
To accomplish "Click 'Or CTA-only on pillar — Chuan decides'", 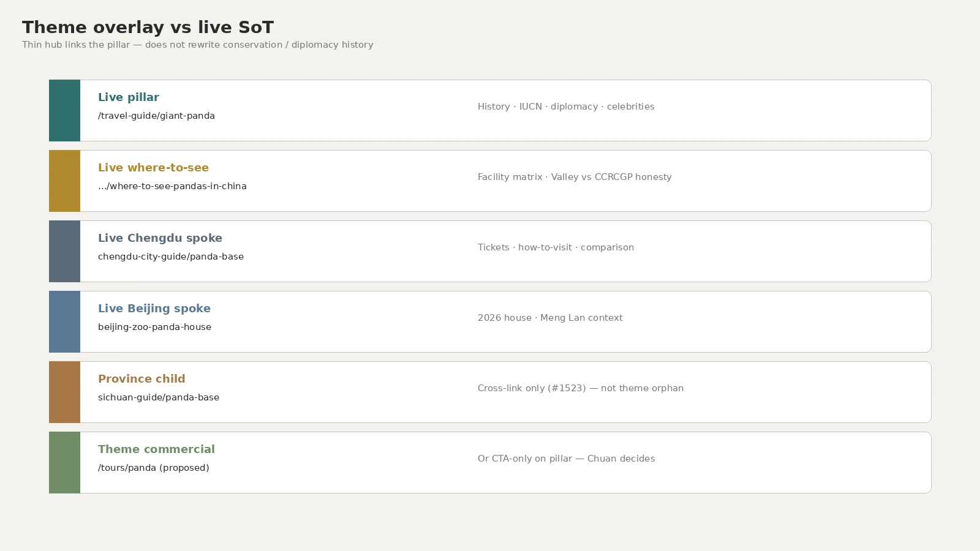I will pyautogui.click(x=567, y=459).
